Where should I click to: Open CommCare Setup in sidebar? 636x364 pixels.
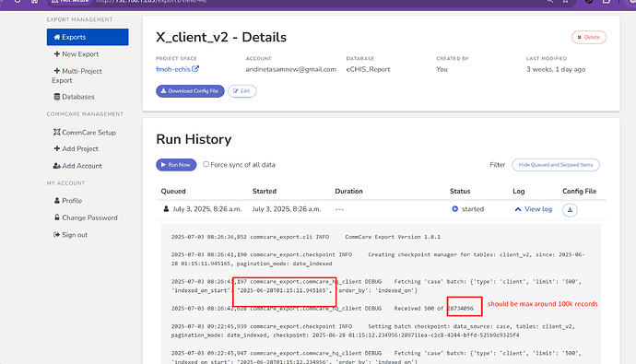85,132
